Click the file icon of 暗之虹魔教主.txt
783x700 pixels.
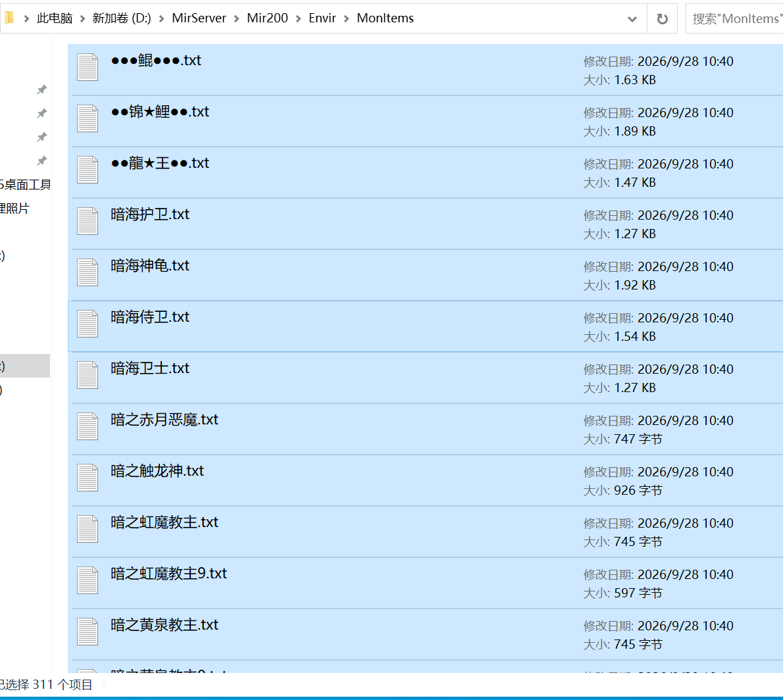click(x=88, y=529)
